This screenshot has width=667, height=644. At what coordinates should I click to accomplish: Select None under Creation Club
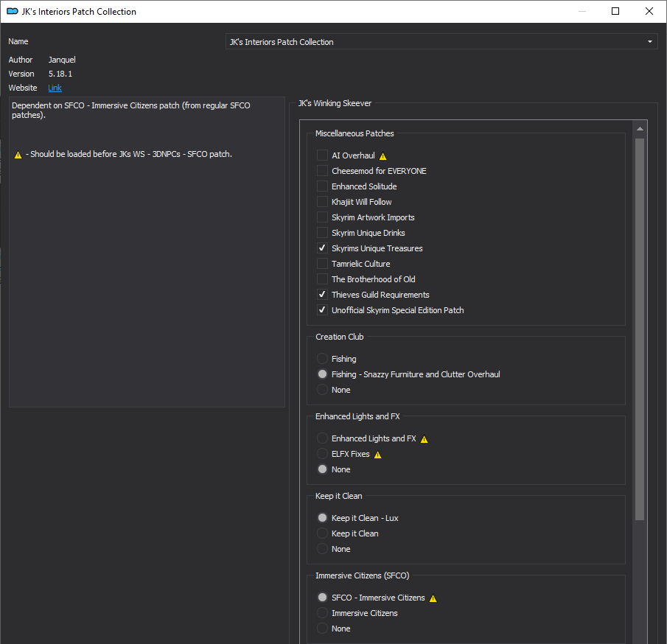click(x=322, y=390)
